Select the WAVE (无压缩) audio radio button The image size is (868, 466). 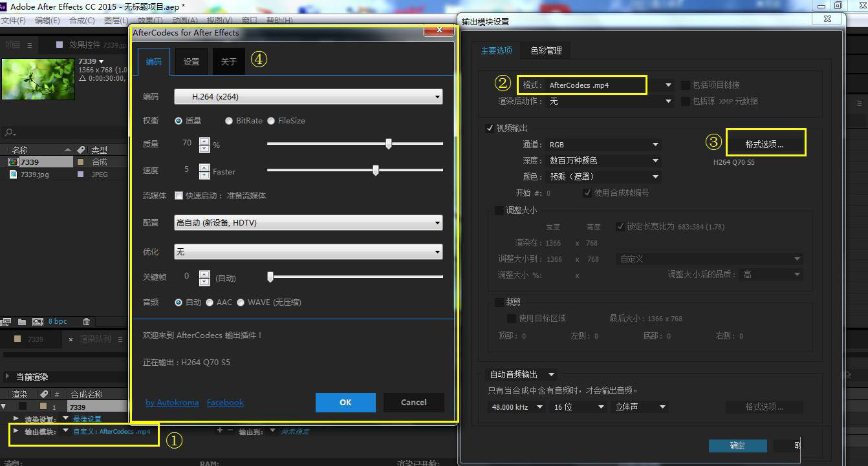[x=241, y=302]
